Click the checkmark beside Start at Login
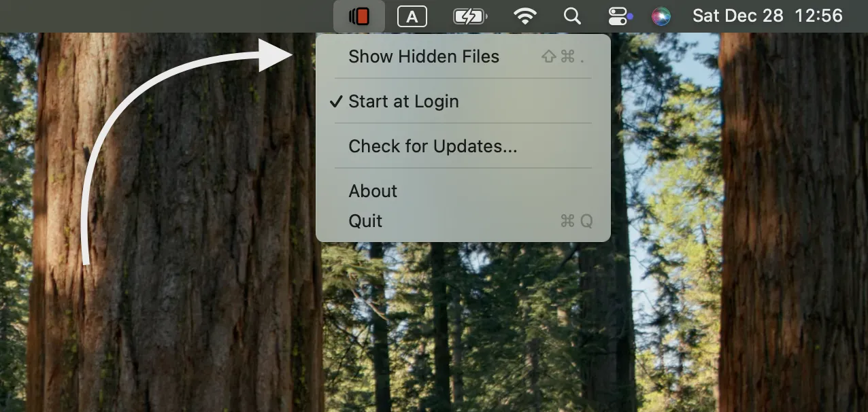 [336, 101]
